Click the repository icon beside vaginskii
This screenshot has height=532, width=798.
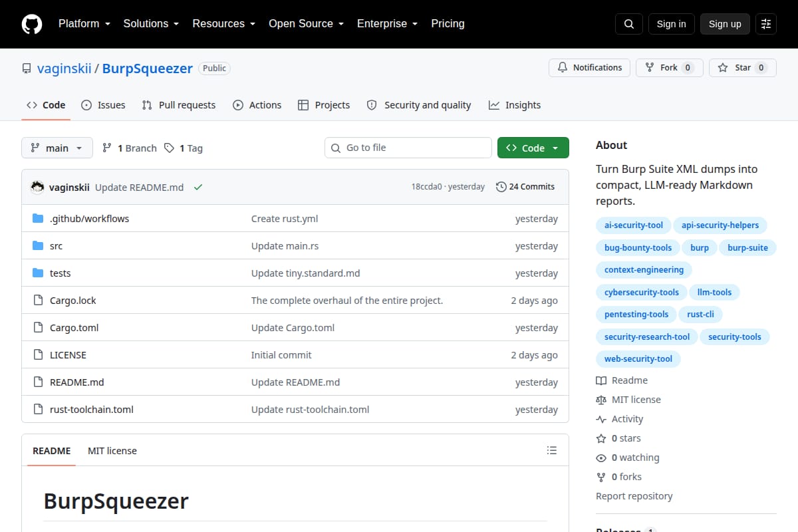click(27, 68)
